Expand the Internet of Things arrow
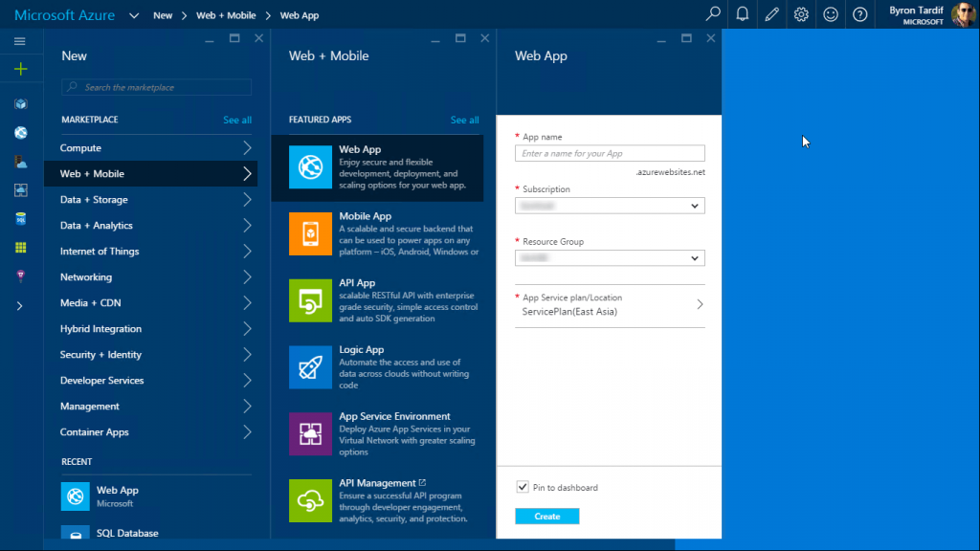 point(248,252)
